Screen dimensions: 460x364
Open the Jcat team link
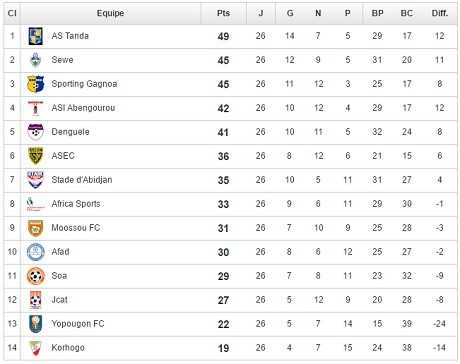pos(60,300)
